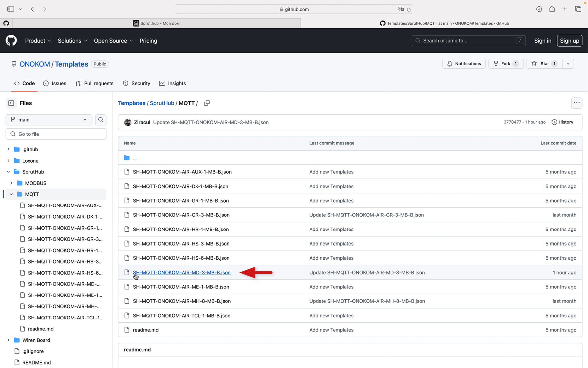Collapse the Files side panel icon
Image resolution: width=588 pixels, height=368 pixels.
coord(11,103)
